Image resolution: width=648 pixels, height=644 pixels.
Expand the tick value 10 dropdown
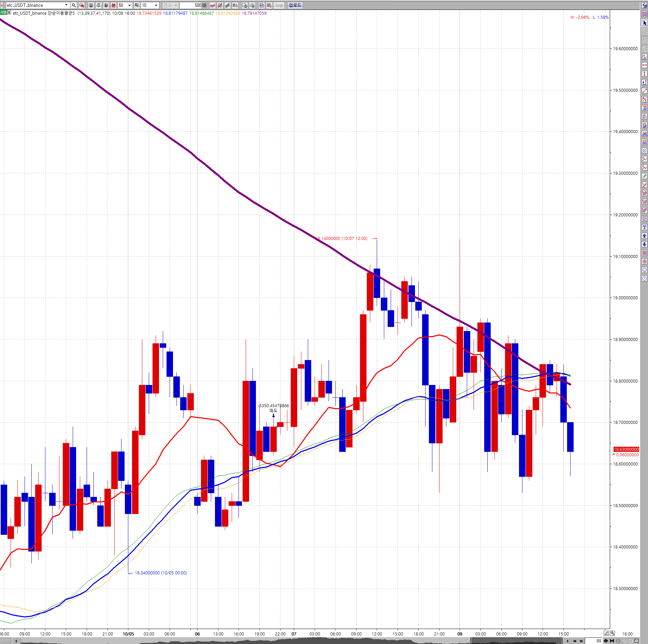pyautogui.click(x=156, y=5)
